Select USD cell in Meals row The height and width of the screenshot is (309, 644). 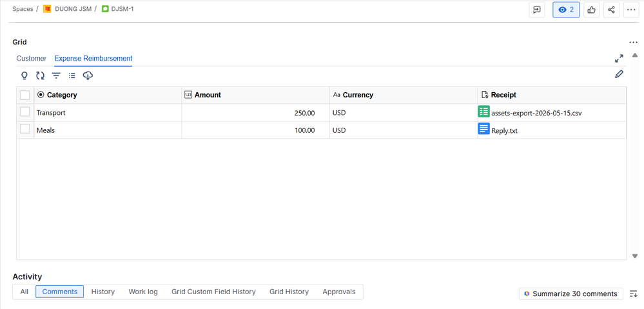[x=404, y=130]
